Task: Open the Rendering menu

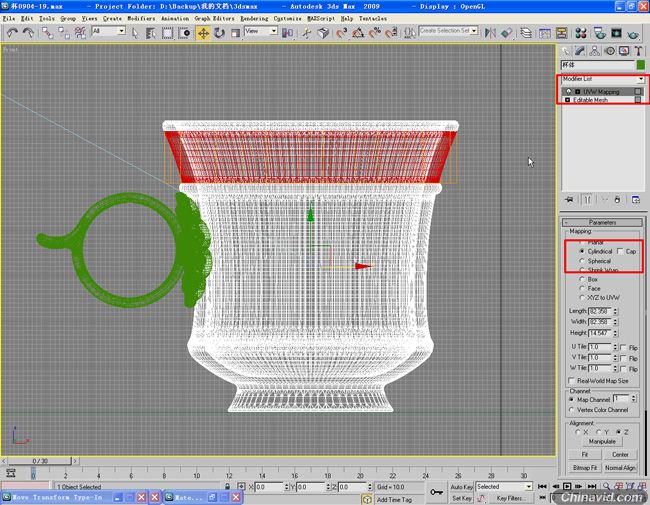Action: [x=254, y=19]
